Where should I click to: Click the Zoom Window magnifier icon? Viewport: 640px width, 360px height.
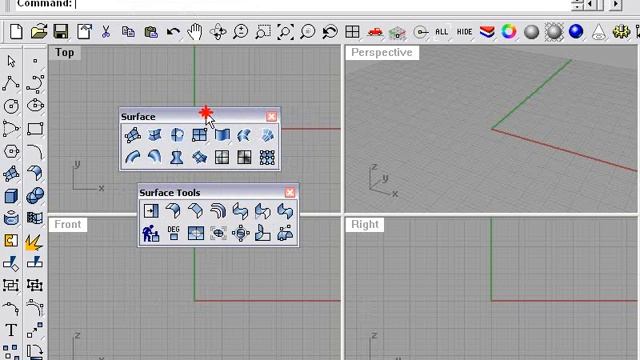tap(262, 31)
